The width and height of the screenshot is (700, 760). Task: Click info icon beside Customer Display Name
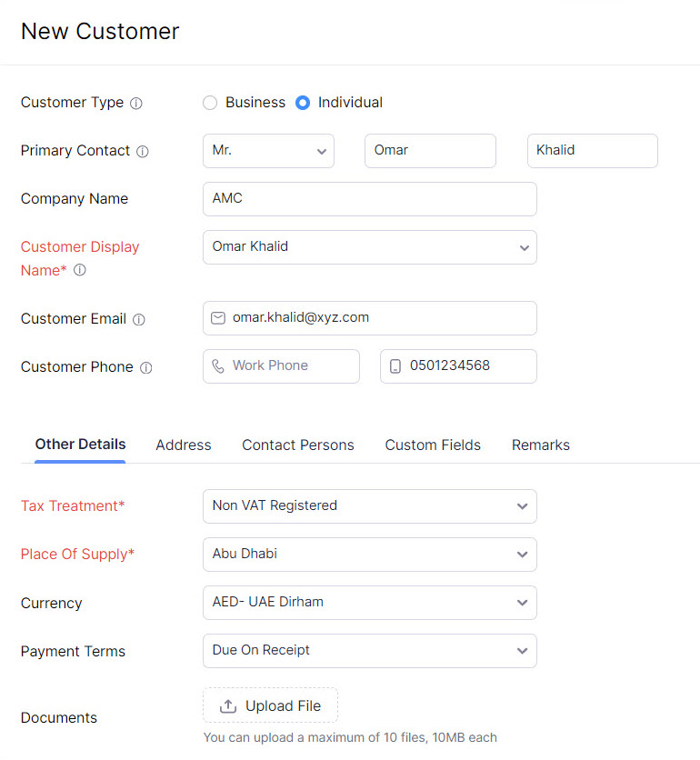80,270
